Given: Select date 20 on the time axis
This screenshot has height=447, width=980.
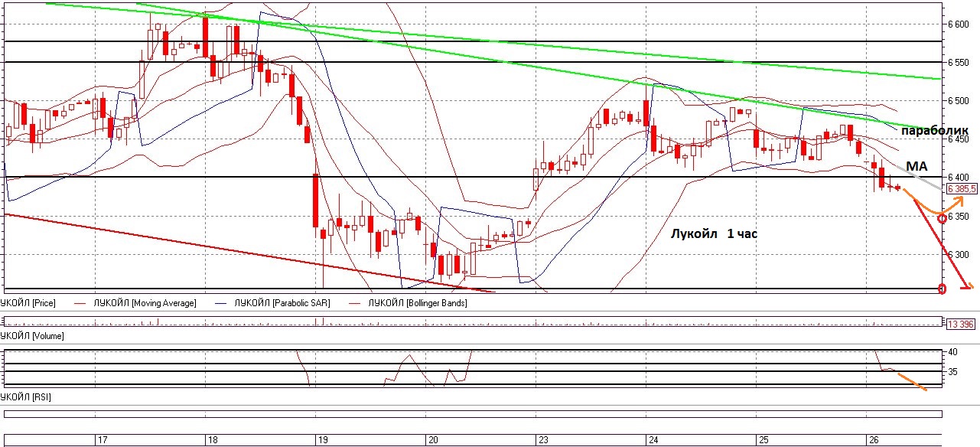Looking at the screenshot, I should 433,441.
